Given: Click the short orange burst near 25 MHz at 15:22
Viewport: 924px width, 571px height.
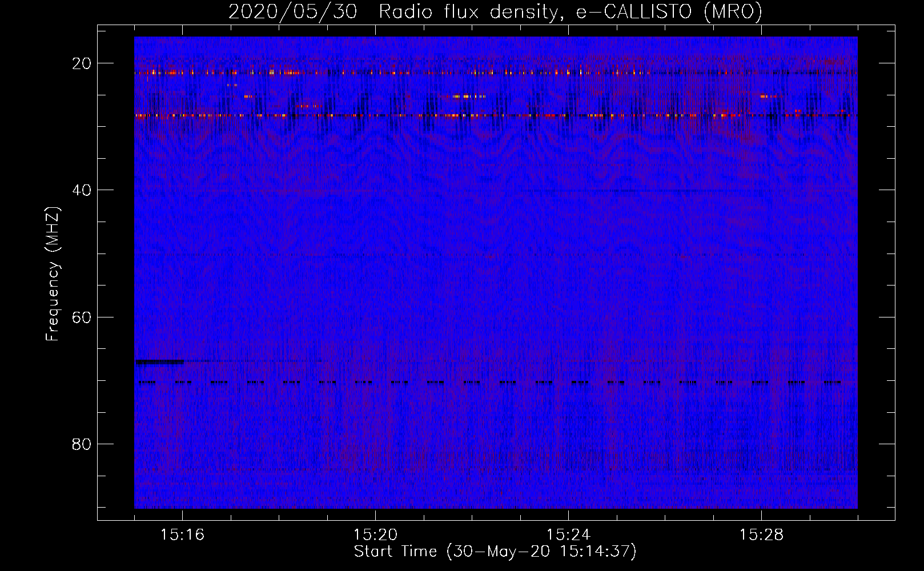Looking at the screenshot, I should 468,96.
